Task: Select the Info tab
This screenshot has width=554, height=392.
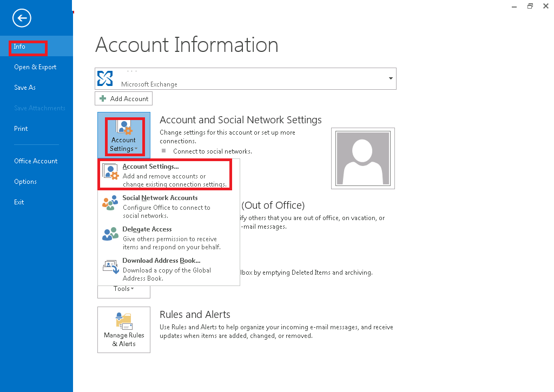Action: coord(21,46)
